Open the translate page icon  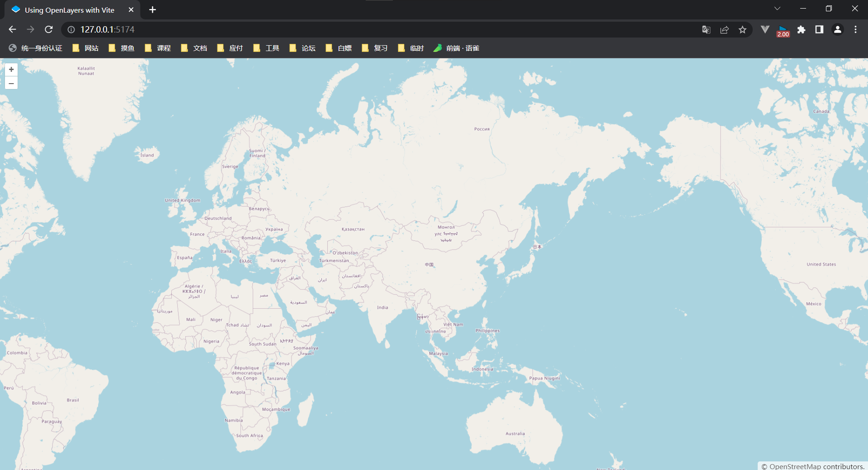click(706, 29)
